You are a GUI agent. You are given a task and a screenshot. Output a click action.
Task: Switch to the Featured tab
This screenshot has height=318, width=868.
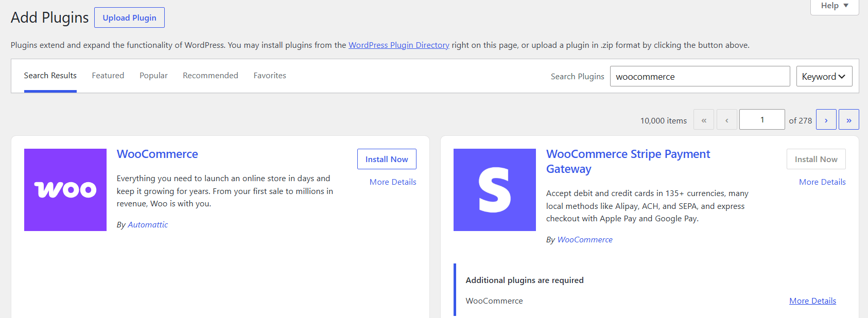[x=108, y=76]
